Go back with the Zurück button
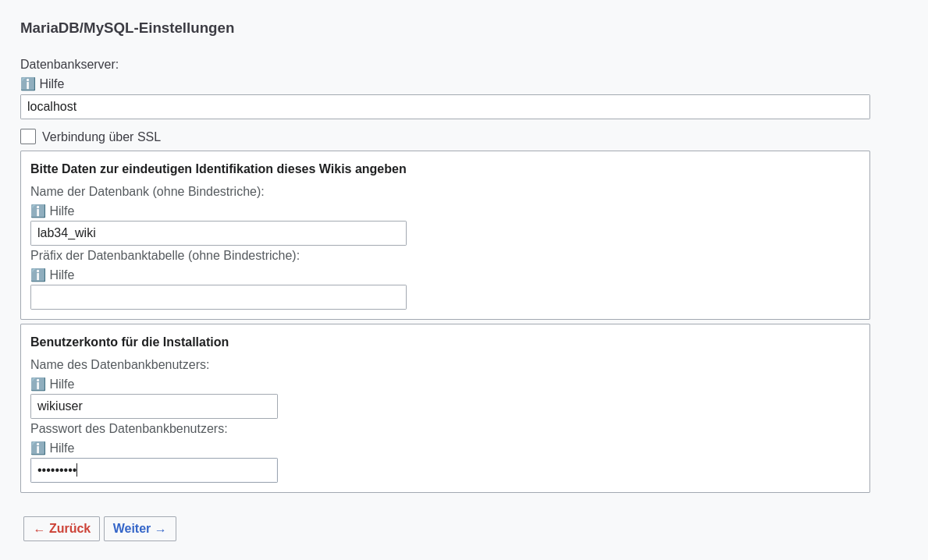Screen dimensions: 928x560 (62, 529)
